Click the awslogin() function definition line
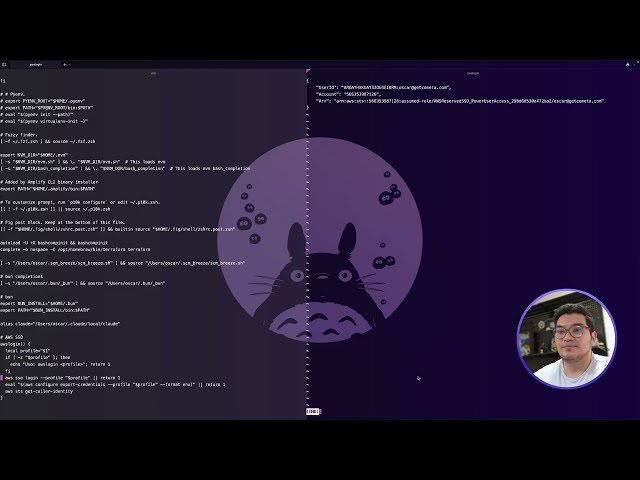The width and height of the screenshot is (640, 480). tap(15, 344)
